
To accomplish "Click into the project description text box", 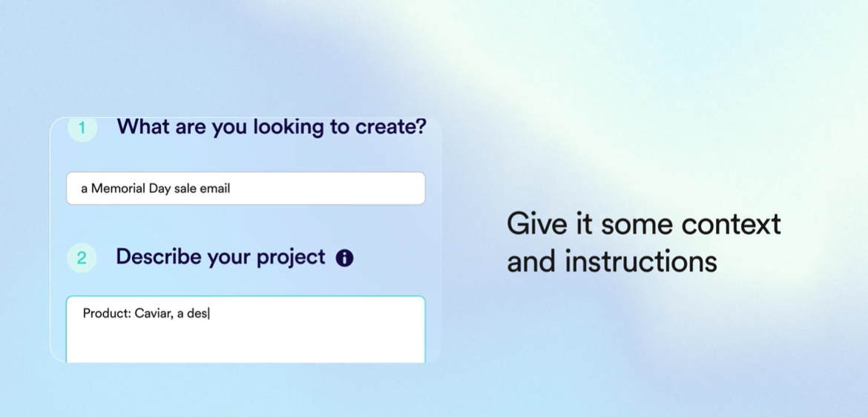I will [x=246, y=329].
